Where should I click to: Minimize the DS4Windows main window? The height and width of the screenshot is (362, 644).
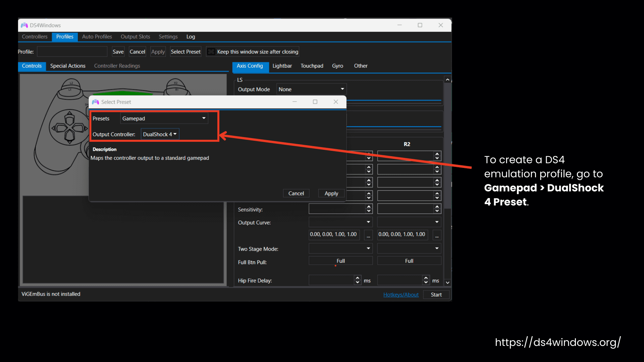(399, 25)
